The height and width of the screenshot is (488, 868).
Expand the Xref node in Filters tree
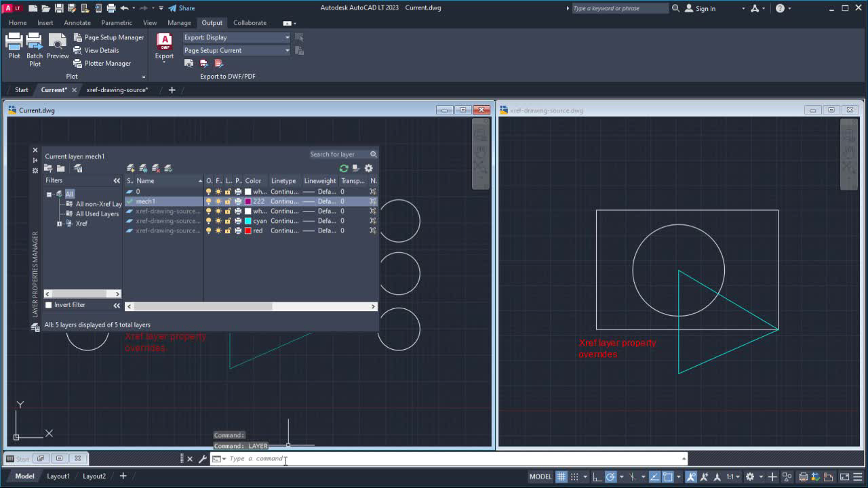tap(58, 223)
